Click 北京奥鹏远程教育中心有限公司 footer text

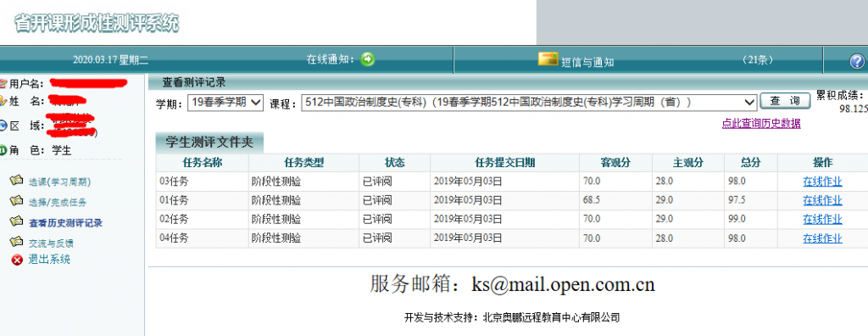551,317
